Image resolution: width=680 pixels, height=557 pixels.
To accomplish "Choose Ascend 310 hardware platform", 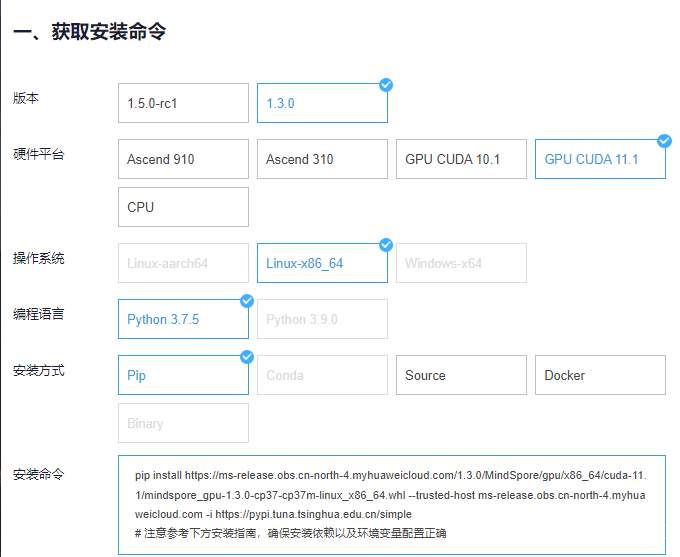I will tap(322, 159).
